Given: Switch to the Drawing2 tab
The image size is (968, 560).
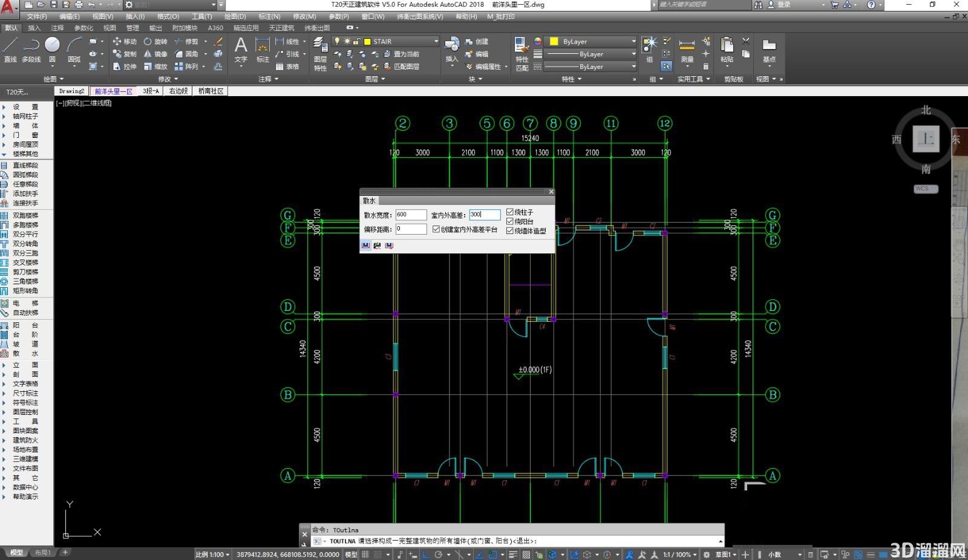Looking at the screenshot, I should click(x=71, y=91).
